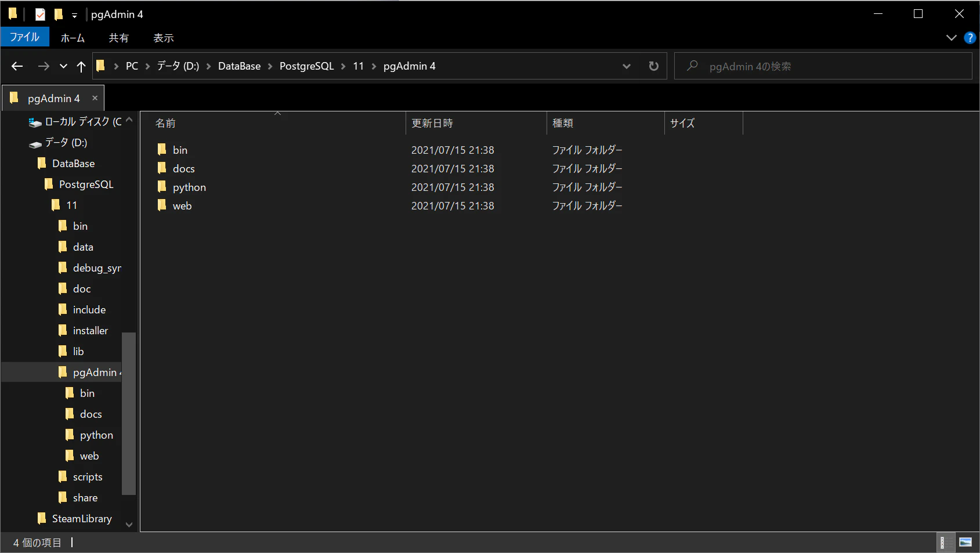Click the include folder icon in tree
The height and width of the screenshot is (553, 980).
[63, 309]
